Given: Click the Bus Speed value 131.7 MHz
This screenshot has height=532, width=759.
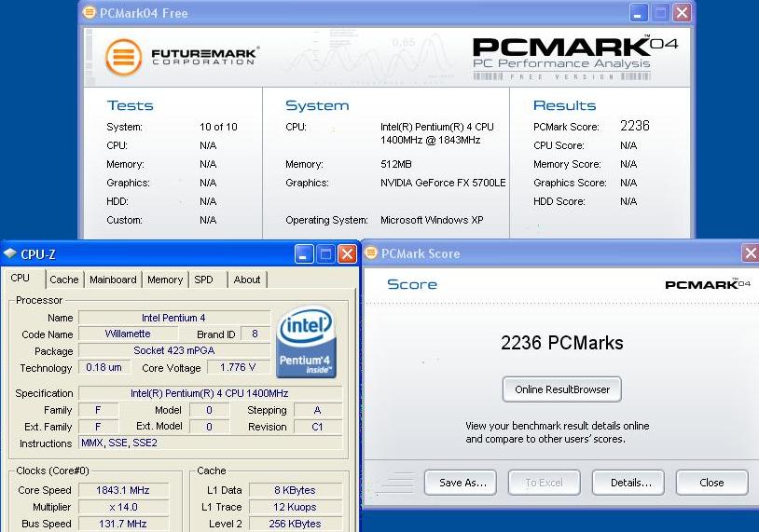Looking at the screenshot, I should tap(123, 524).
